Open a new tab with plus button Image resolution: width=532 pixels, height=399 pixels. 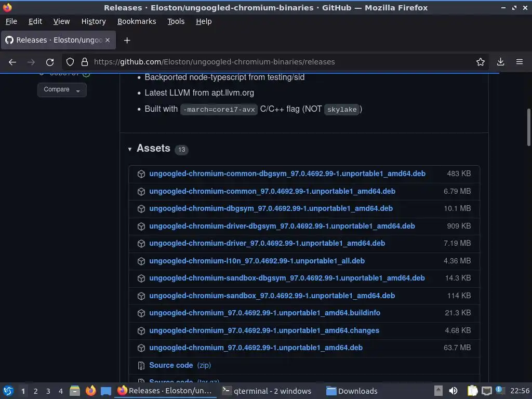127,41
